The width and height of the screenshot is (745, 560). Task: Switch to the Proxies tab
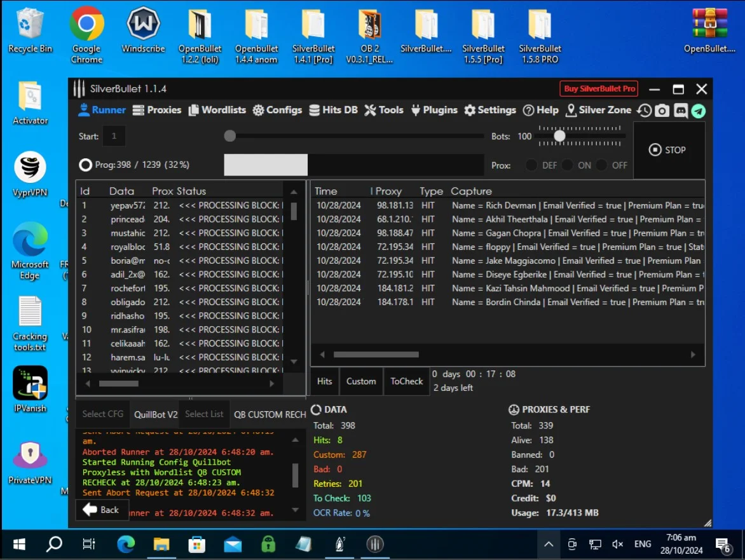(157, 110)
